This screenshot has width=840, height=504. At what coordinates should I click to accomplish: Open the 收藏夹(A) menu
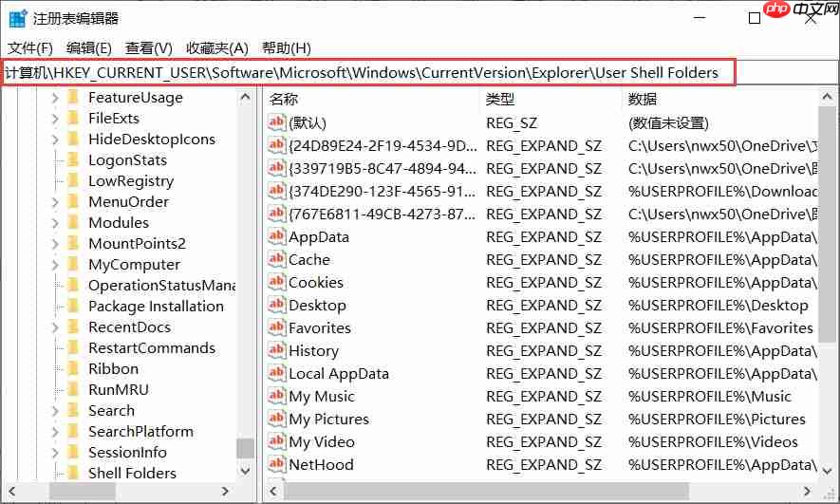pos(217,48)
